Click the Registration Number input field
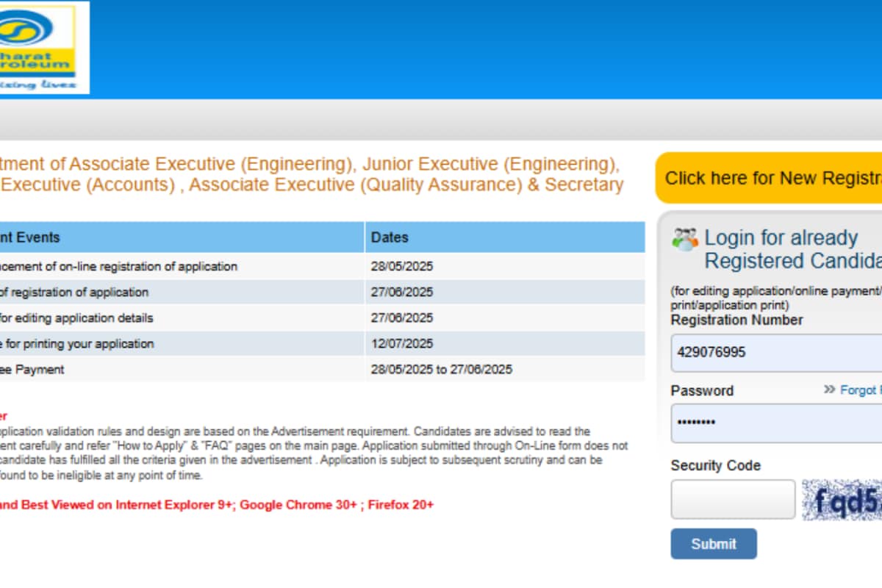This screenshot has height=588, width=882. click(776, 352)
